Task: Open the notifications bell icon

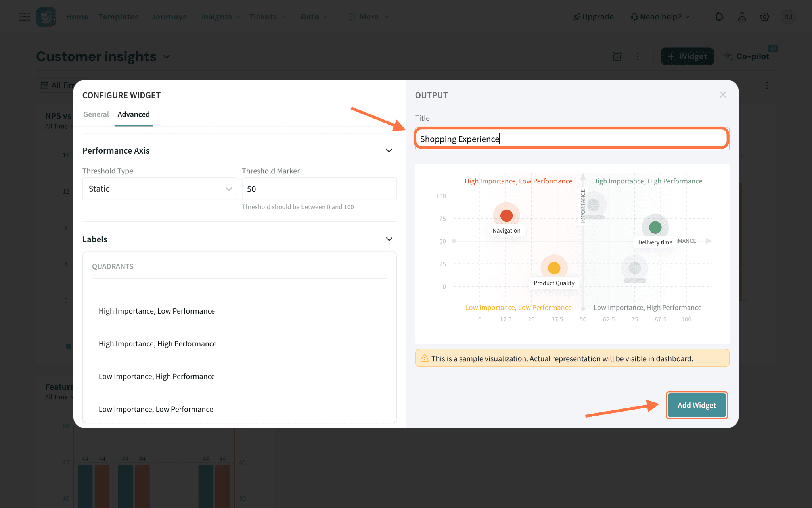Action: 719,17
